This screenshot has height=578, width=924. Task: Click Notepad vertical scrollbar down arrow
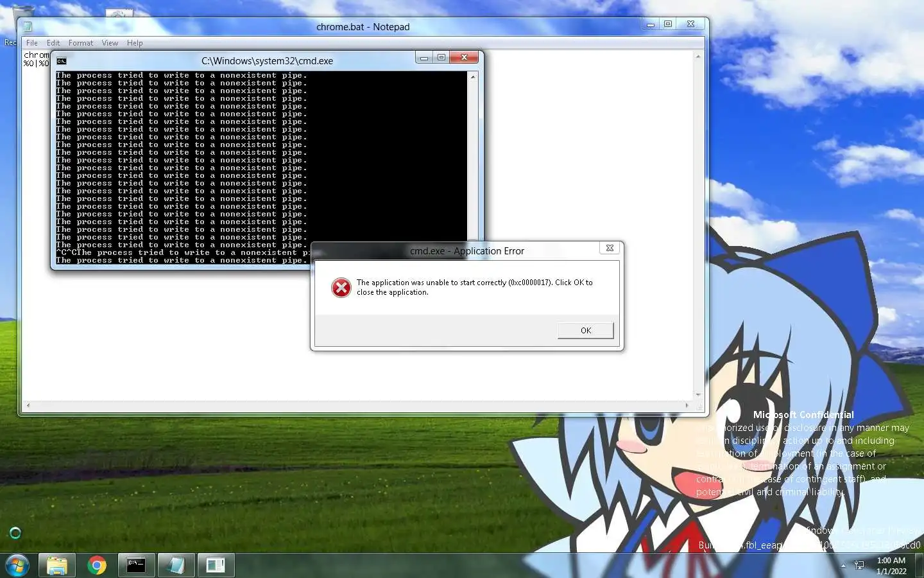698,395
